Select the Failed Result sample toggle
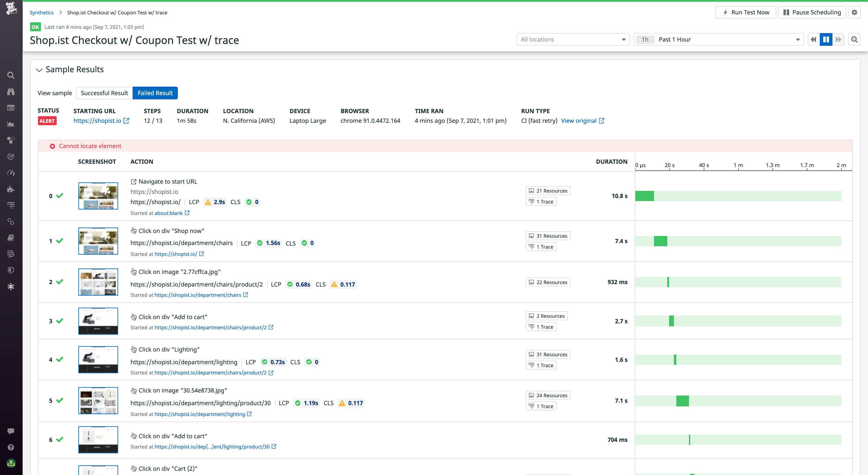The height and width of the screenshot is (475, 868). [x=155, y=93]
